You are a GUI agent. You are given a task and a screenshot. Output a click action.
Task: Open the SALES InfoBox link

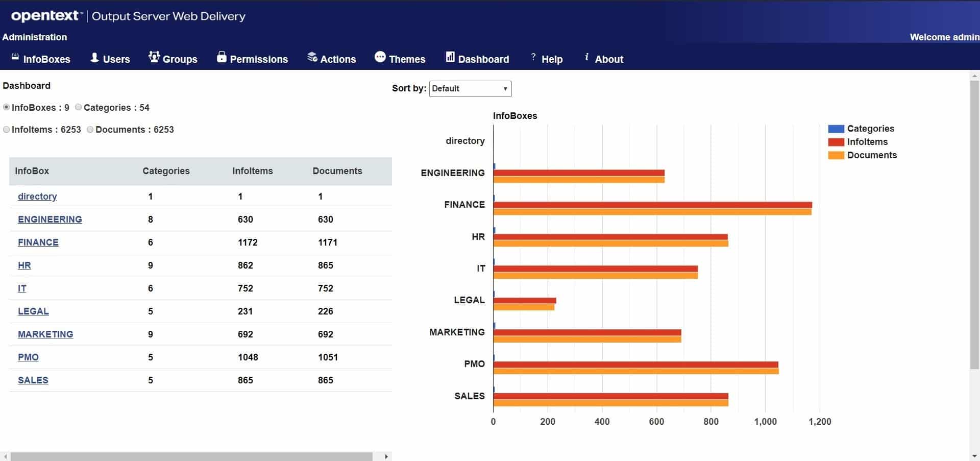(33, 380)
